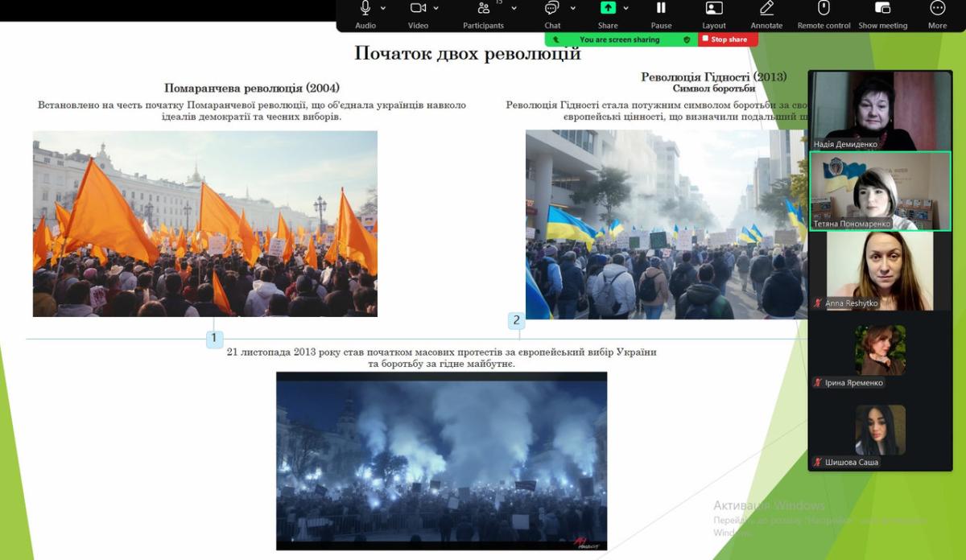966x560 pixels.
Task: Click timeline marker number 1
Action: click(214, 339)
